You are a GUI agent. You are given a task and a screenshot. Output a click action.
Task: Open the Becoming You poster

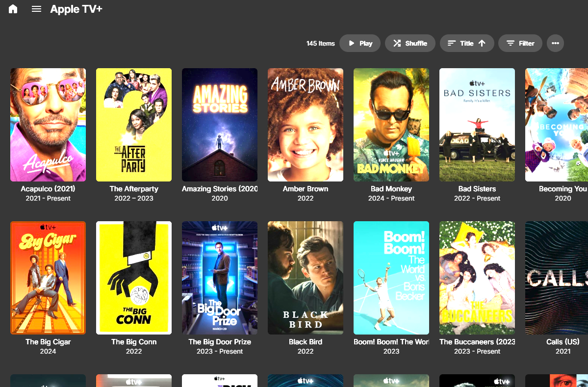coord(557,125)
